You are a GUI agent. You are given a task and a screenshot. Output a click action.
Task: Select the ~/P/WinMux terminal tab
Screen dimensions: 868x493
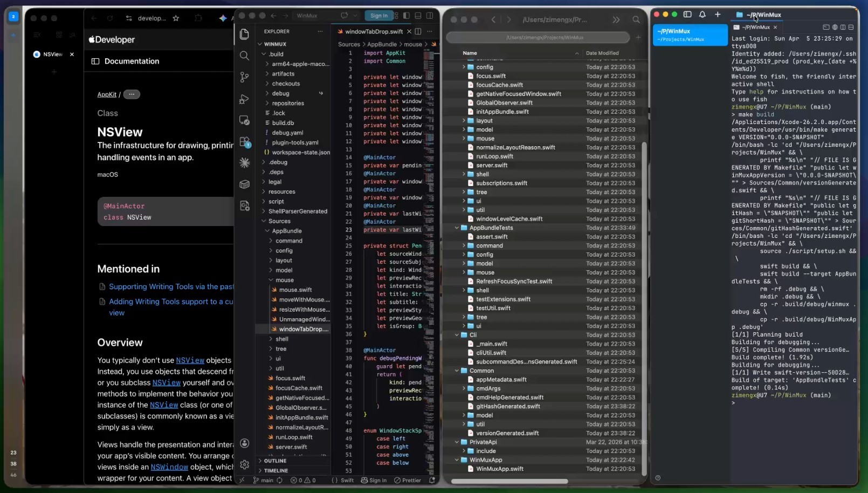tap(756, 27)
